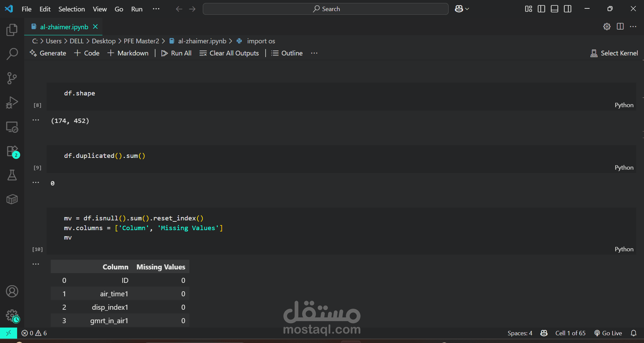
Task: Open the Run and Debug view
Action: (12, 102)
